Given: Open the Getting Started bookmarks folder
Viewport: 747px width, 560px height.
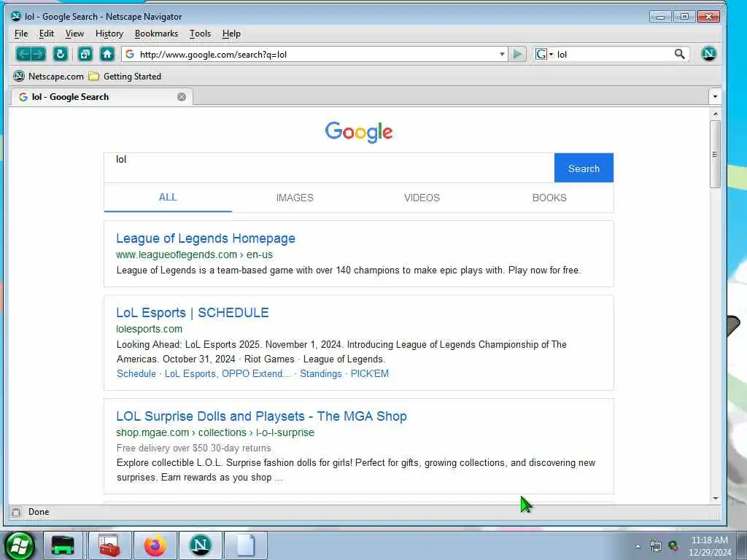Looking at the screenshot, I should point(125,76).
